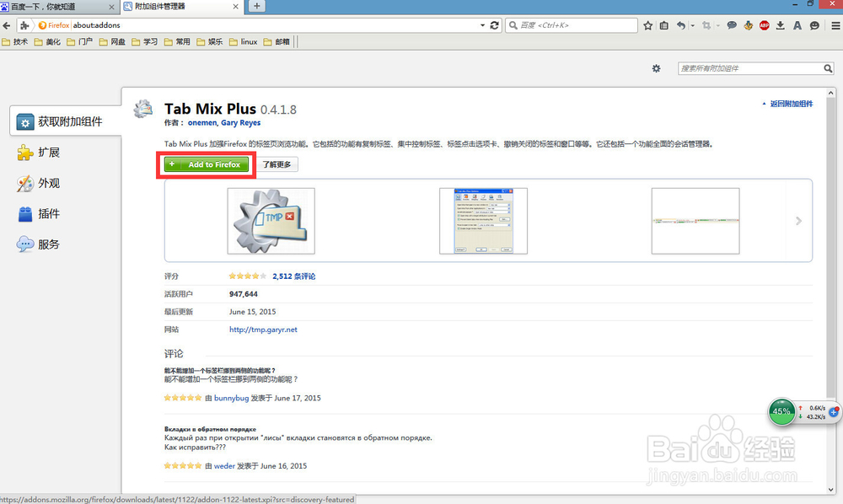
Task: Select 获取附加组件 in the sidebar
Action: (x=66, y=121)
